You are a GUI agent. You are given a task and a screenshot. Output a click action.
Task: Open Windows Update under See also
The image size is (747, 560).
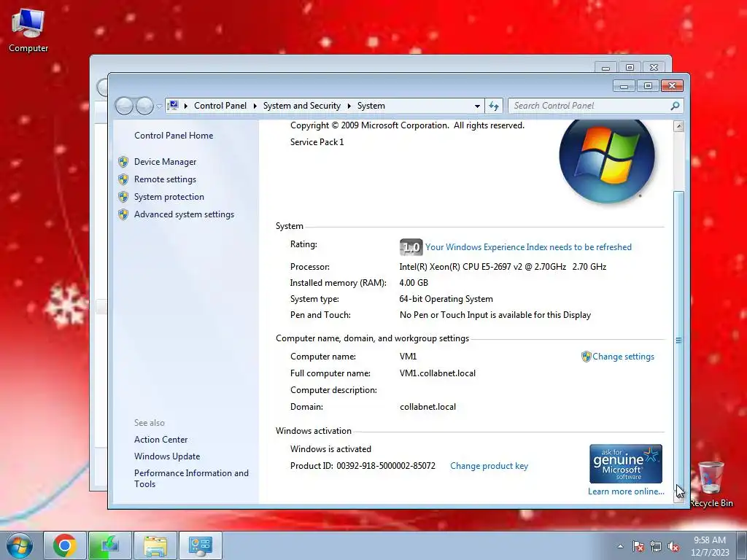tap(167, 456)
